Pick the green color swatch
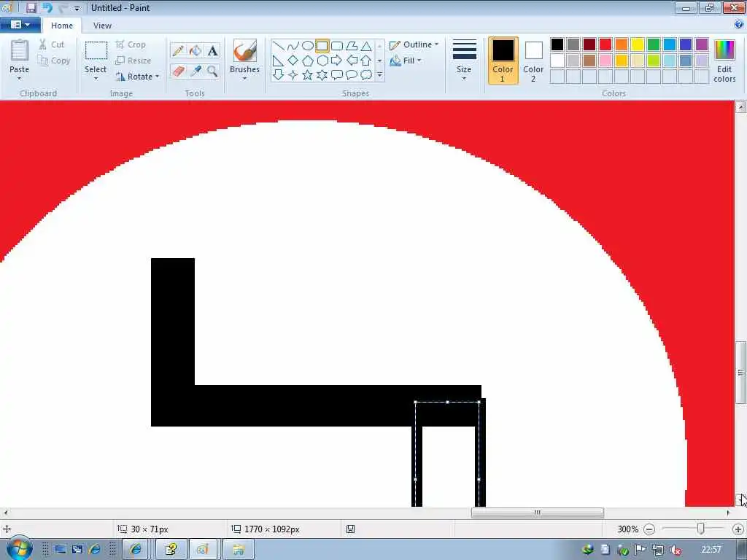 [x=654, y=44]
